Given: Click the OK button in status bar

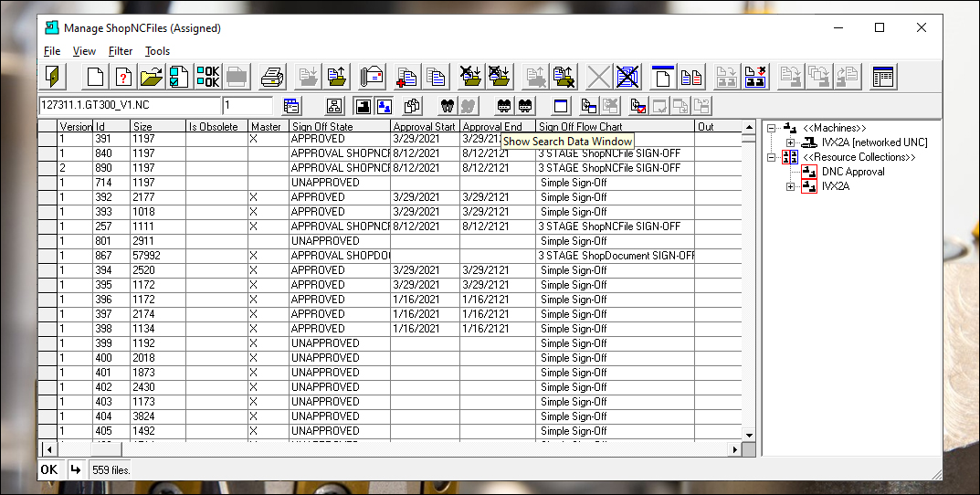Looking at the screenshot, I should pos(49,470).
